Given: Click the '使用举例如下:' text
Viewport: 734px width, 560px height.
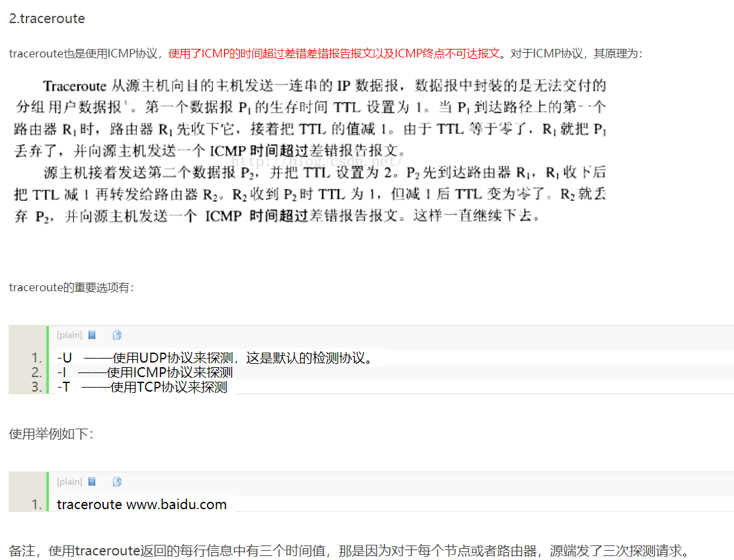Looking at the screenshot, I should 51,434.
